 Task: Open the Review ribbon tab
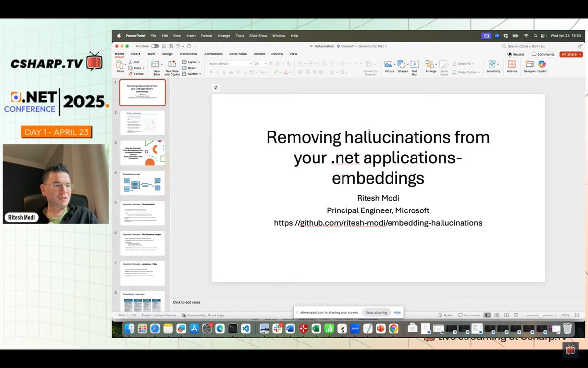277,54
